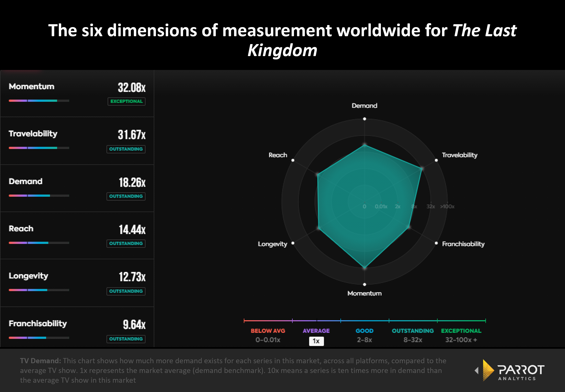The height and width of the screenshot is (392, 565).
Task: Click the OUTSTANDING badge under Longevity
Action: tap(126, 291)
